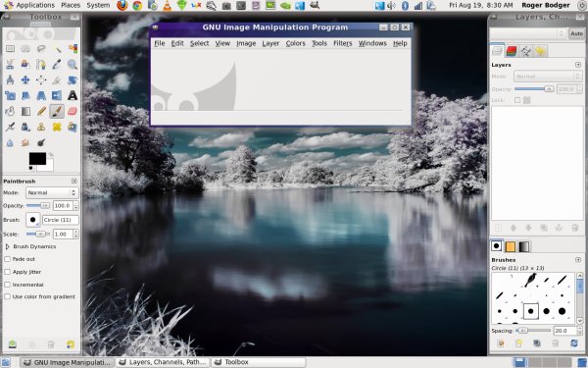The image size is (588, 368).
Task: Click the Brushes Spacing slider
Action: [533, 331]
